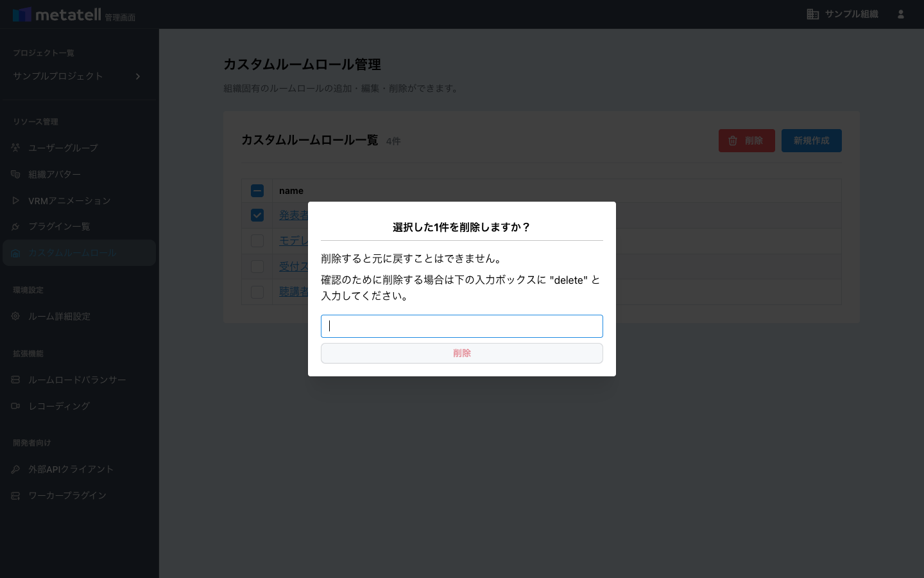This screenshot has height=578, width=924.
Task: Click the trash icon in the red 削除 button
Action: 733,141
